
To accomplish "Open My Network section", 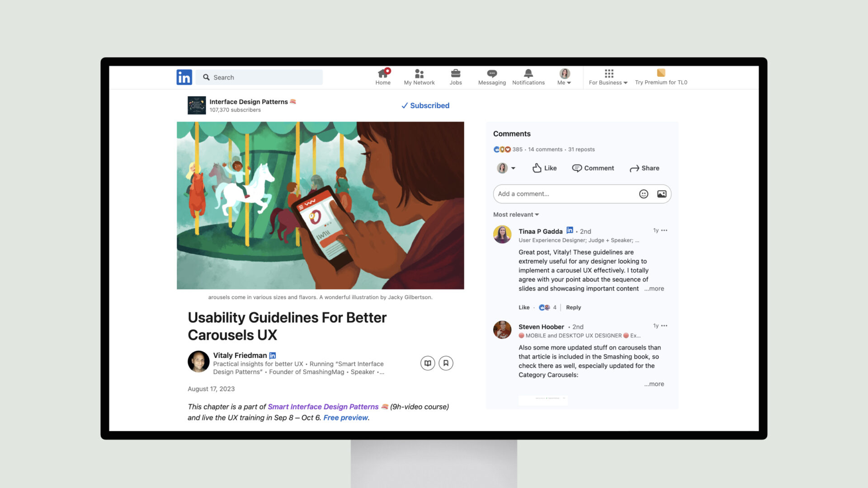I will tap(420, 76).
